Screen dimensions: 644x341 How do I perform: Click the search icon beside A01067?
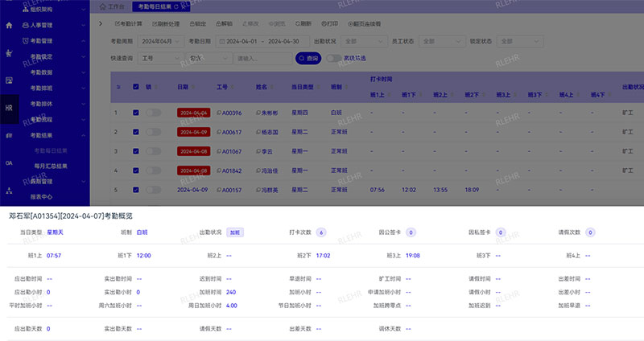tap(219, 151)
